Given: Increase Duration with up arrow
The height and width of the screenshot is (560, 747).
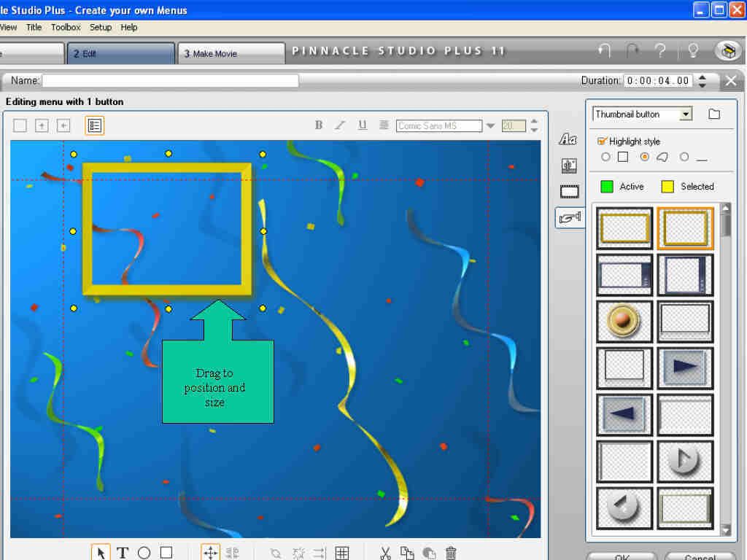Looking at the screenshot, I should (x=703, y=77).
